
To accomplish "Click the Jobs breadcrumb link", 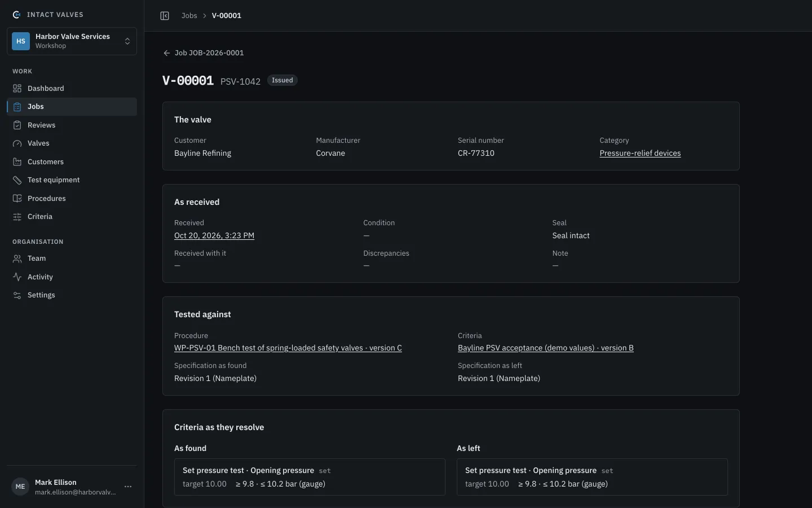I will point(189,16).
